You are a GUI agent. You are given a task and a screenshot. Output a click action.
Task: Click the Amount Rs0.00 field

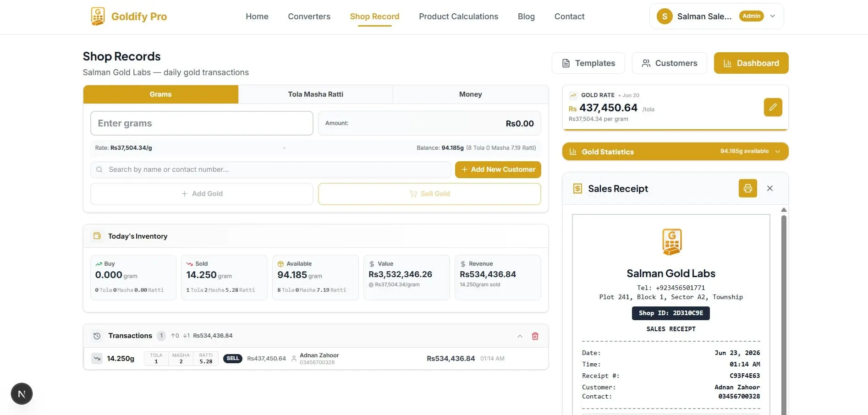[429, 123]
